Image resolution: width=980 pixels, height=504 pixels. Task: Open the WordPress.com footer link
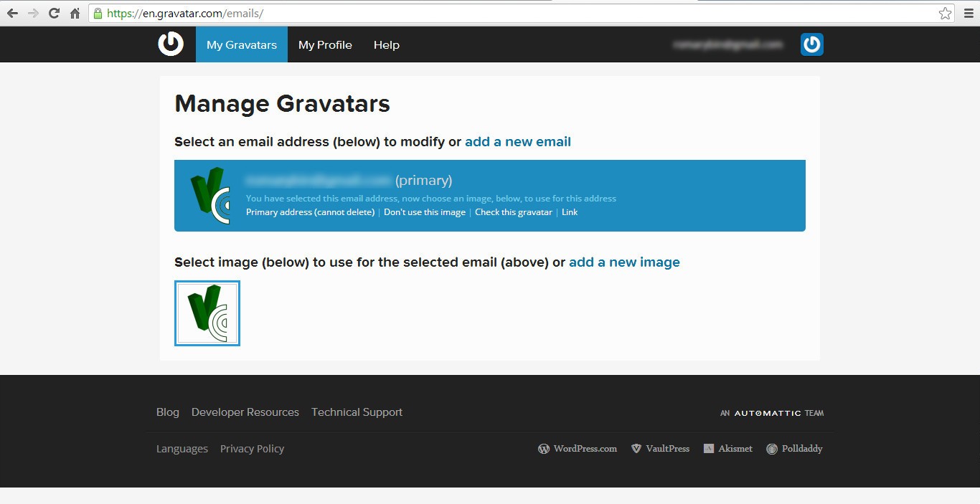tap(578, 449)
